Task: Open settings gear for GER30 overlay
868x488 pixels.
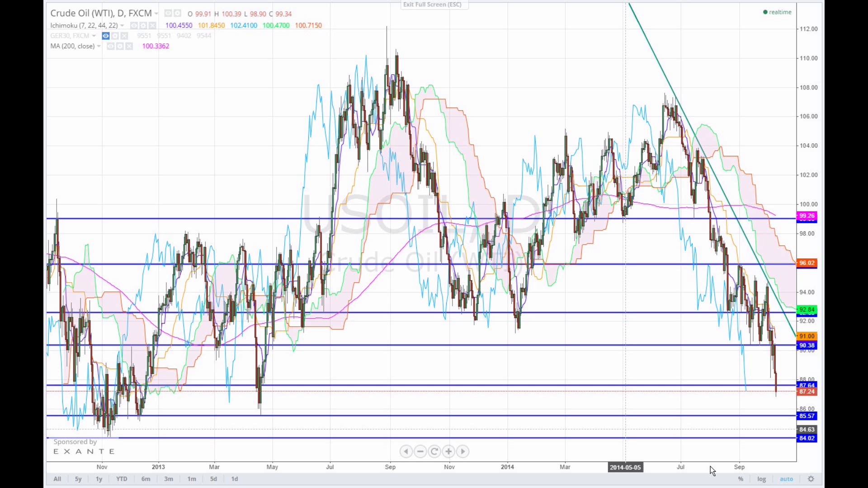Action: tap(115, 36)
